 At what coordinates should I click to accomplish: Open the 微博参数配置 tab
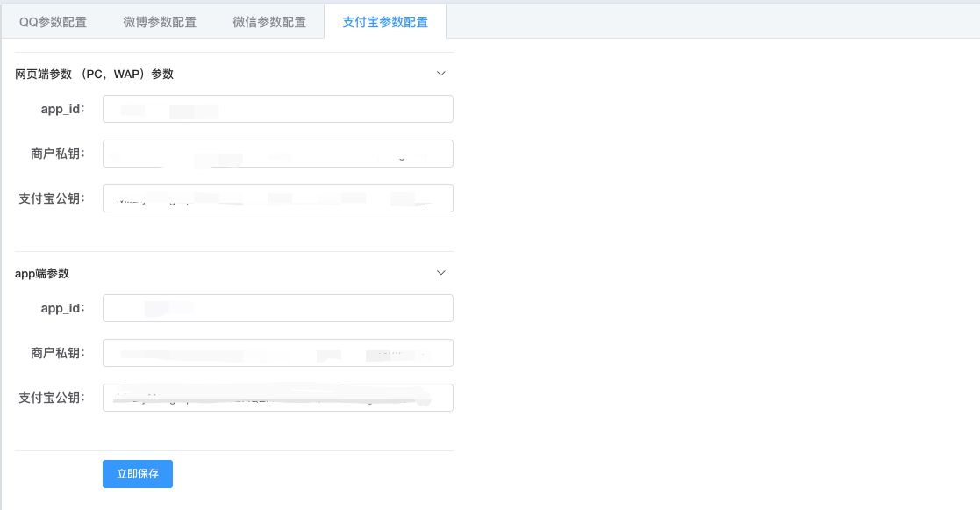tap(160, 22)
